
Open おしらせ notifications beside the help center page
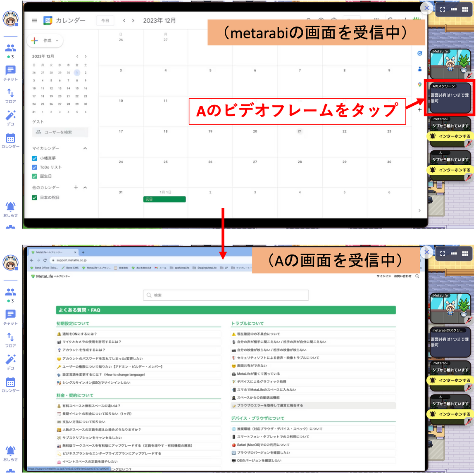(10, 454)
